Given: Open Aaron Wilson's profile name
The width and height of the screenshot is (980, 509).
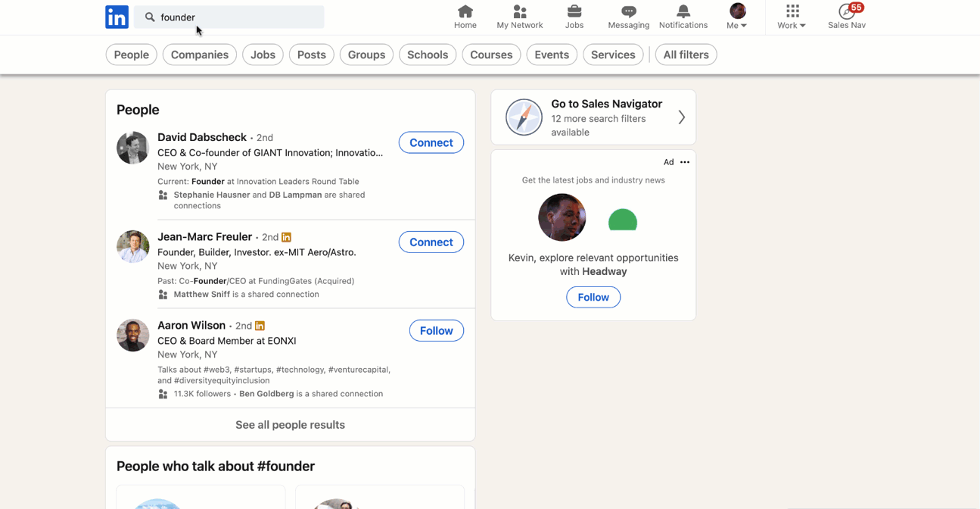Looking at the screenshot, I should tap(191, 326).
